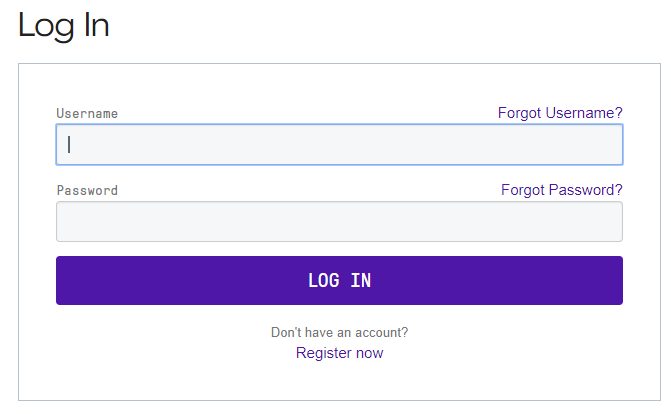The height and width of the screenshot is (414, 671).
Task: Click the word "Username" above the first field
Action: tap(87, 114)
